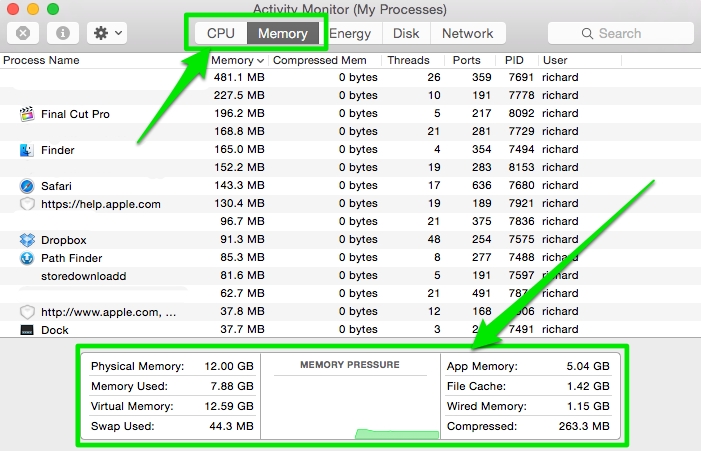Click the 168.8 MB memory cell

click(239, 131)
